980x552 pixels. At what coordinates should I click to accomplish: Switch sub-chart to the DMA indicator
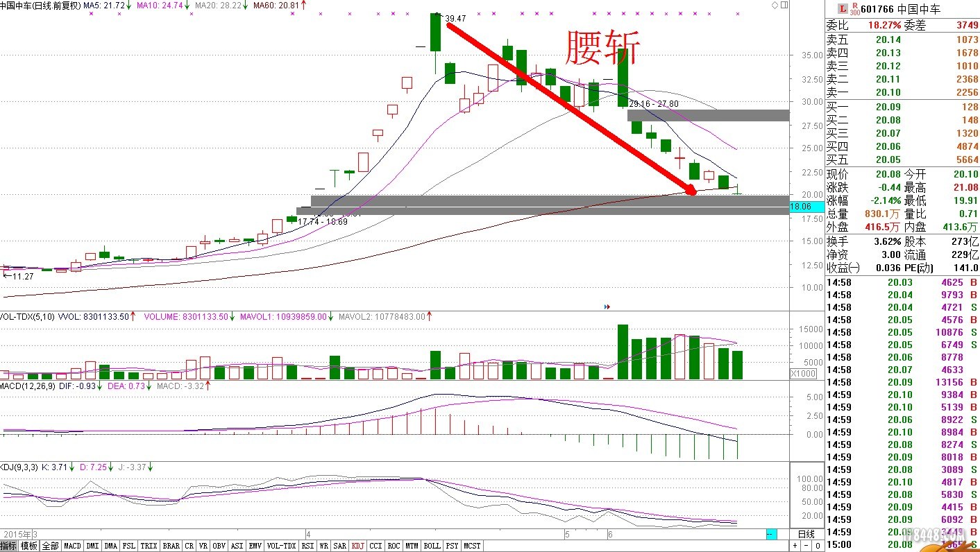(111, 546)
